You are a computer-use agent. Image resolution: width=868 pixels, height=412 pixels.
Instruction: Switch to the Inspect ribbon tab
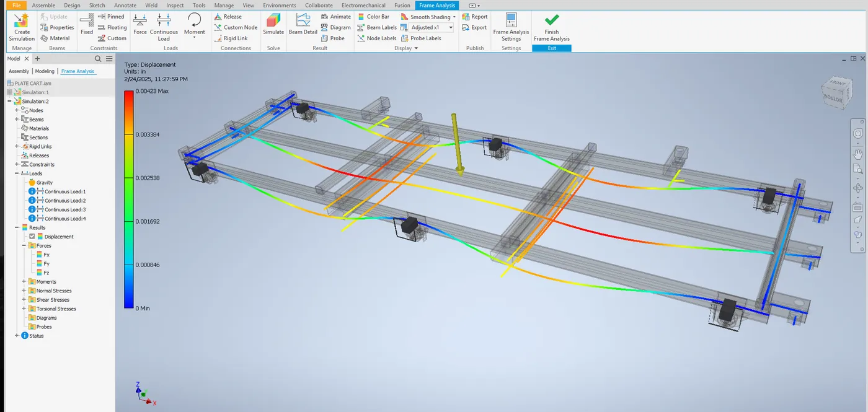coord(175,5)
